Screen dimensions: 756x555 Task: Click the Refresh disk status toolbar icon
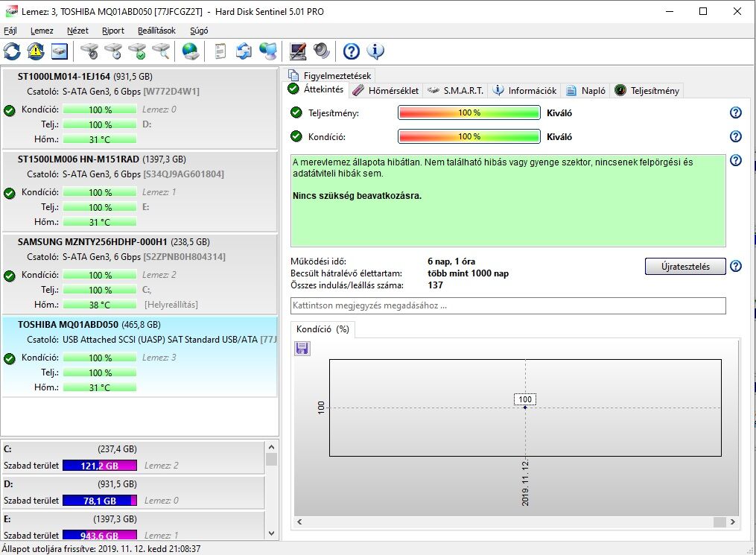point(12,51)
